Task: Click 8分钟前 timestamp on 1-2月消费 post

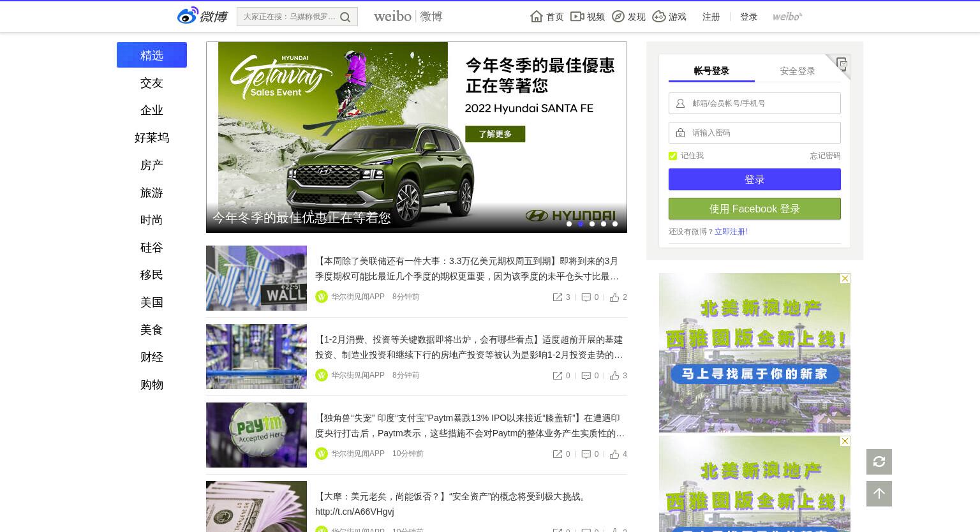Action: click(x=406, y=375)
